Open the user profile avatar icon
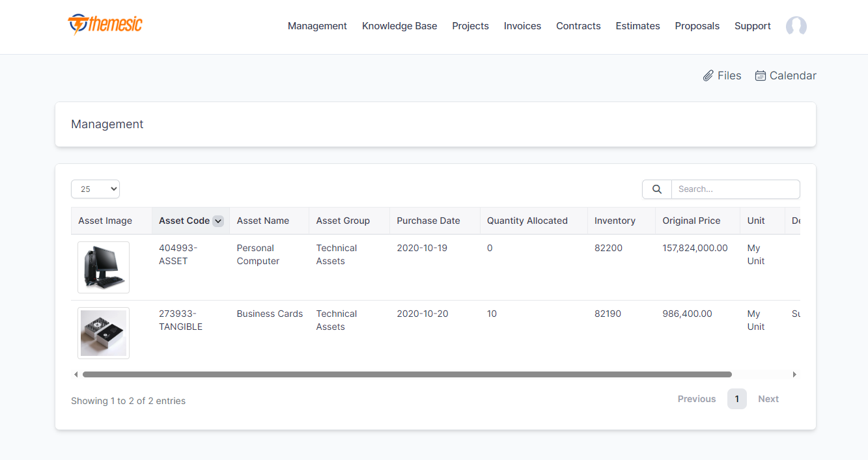The width and height of the screenshot is (868, 460). pos(796,26)
